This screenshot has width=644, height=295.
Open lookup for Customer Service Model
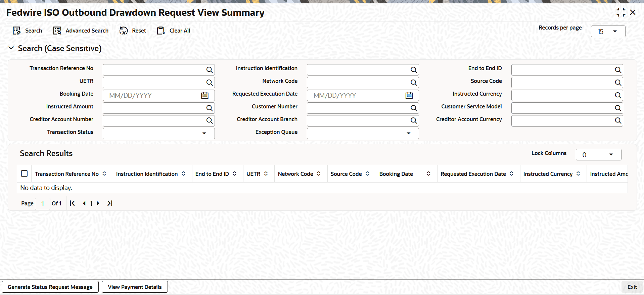click(618, 108)
